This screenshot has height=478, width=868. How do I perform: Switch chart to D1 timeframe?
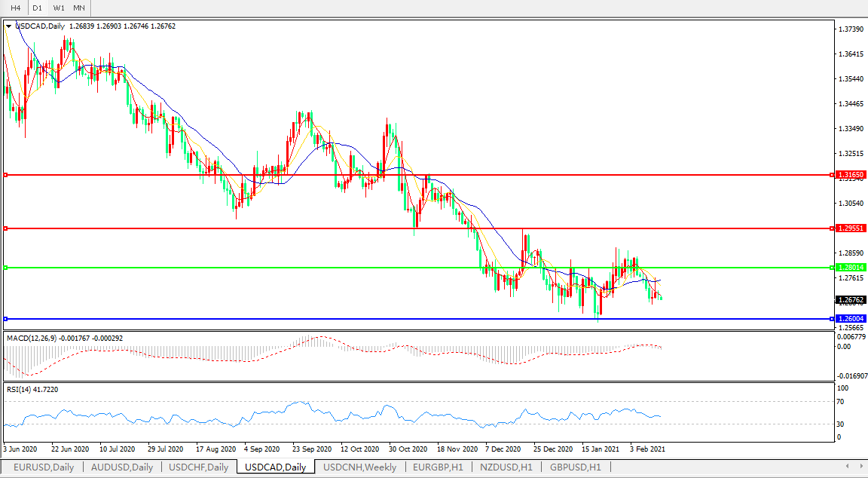(x=37, y=8)
